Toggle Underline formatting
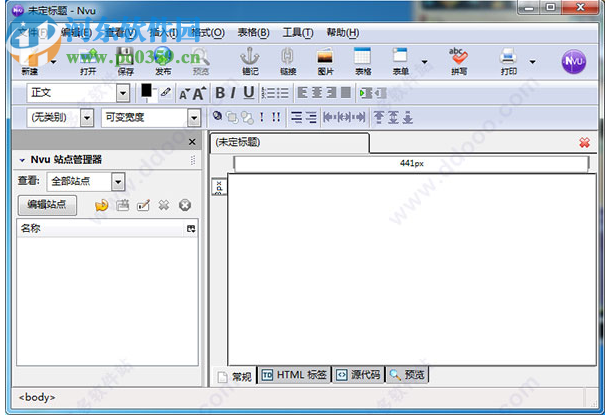Screen dimensions: 608x415 (249, 93)
